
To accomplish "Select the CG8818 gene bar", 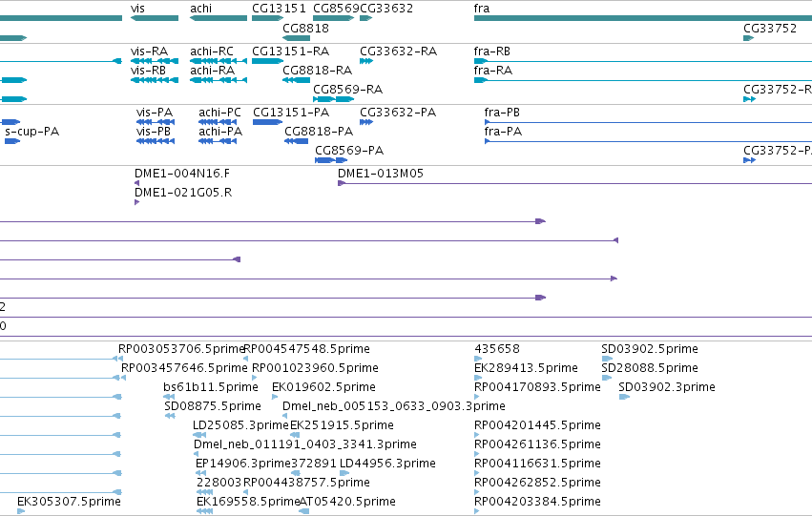I will [x=296, y=38].
